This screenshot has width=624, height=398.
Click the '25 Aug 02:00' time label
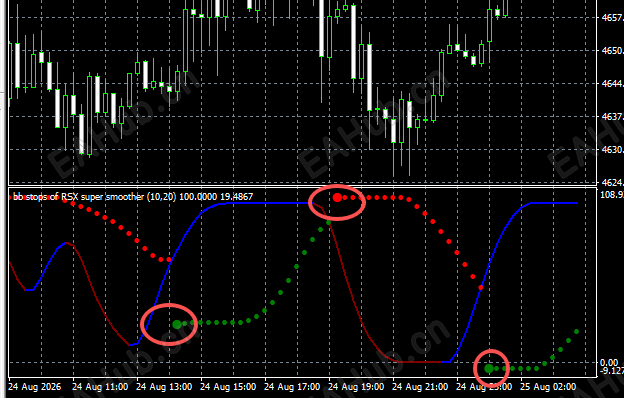click(x=548, y=387)
